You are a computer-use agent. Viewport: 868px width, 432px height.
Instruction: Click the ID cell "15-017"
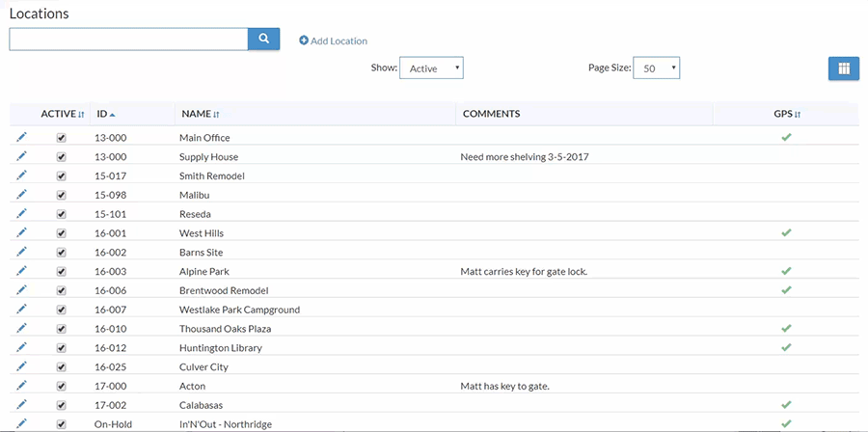pos(110,175)
